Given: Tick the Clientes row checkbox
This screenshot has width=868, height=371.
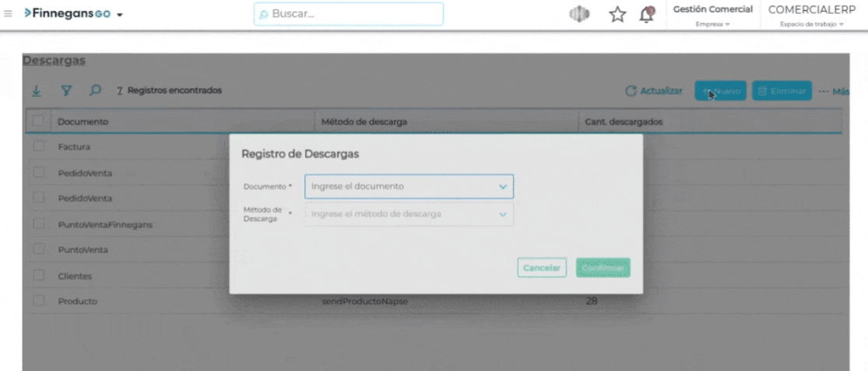Looking at the screenshot, I should point(39,276).
